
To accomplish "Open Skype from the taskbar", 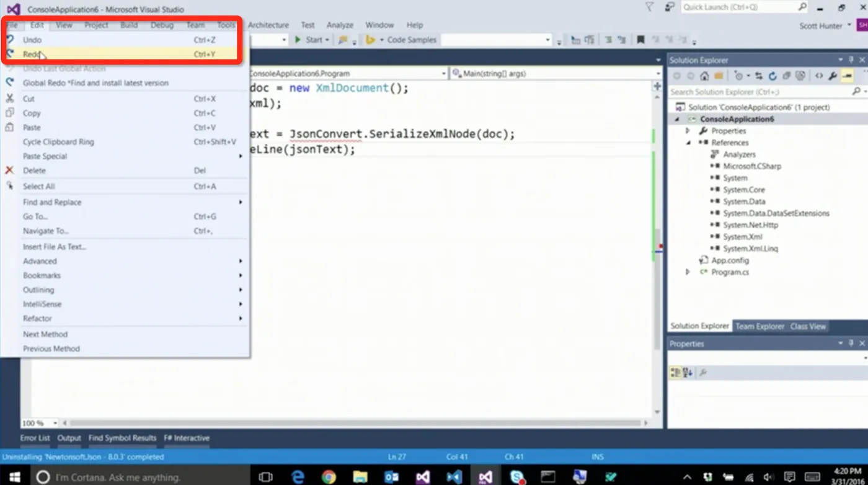I will click(516, 476).
